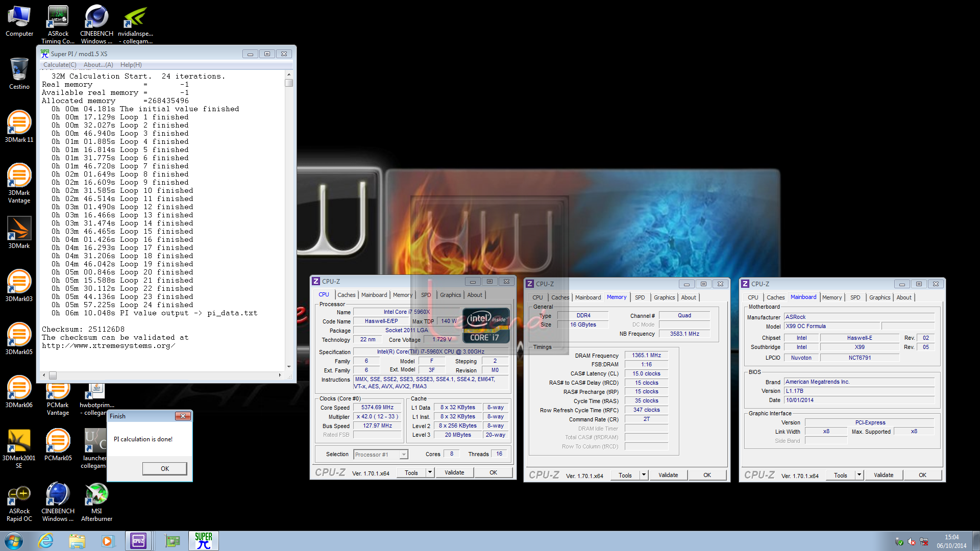Click Validate in Mainboard CPU-Z window
This screenshot has height=551, width=980.
point(884,475)
